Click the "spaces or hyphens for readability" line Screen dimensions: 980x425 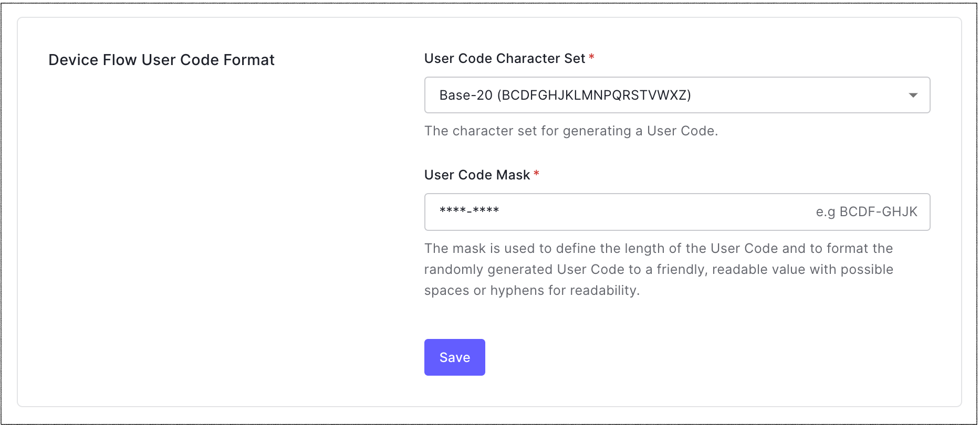coord(531,290)
